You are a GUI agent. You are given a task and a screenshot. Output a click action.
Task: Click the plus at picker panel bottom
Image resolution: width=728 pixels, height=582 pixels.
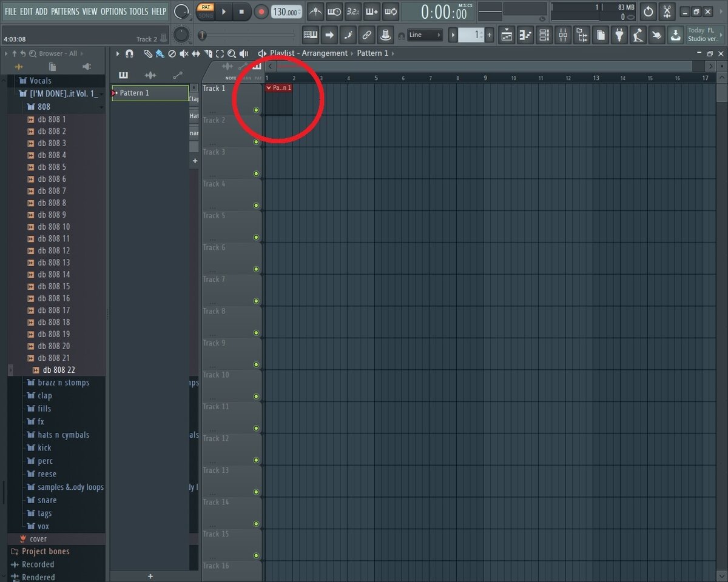150,577
